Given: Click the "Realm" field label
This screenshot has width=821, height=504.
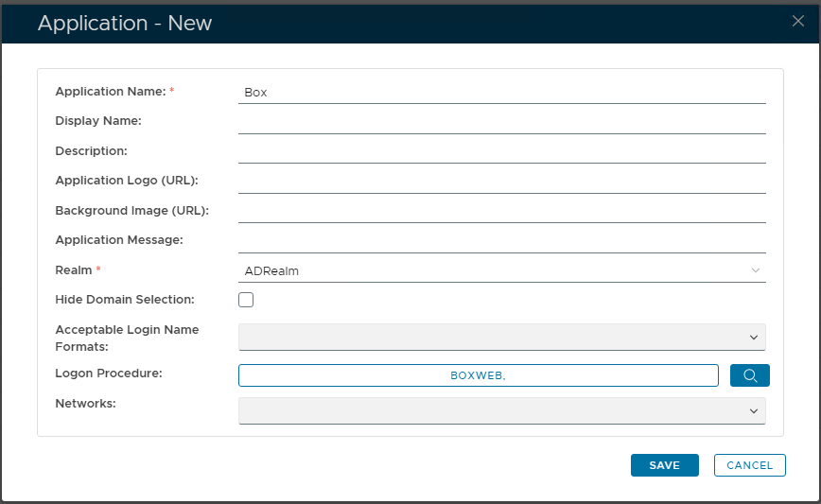Looking at the screenshot, I should point(74,270).
